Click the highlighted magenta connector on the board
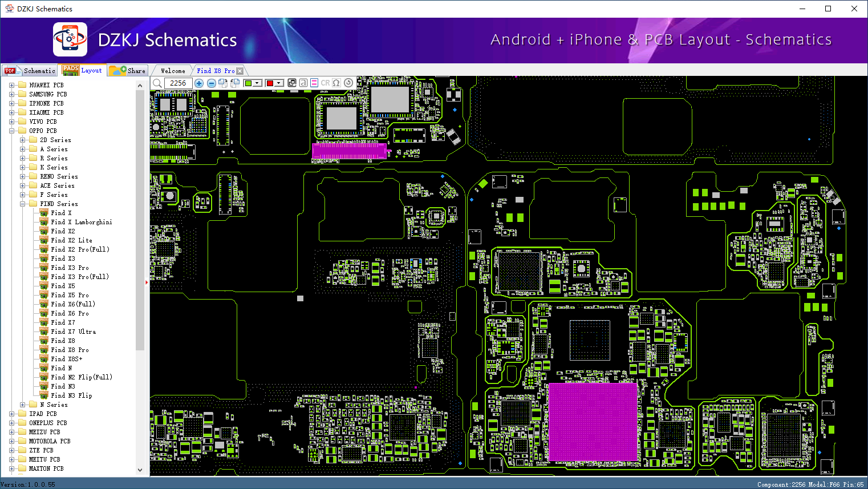The height and width of the screenshot is (489, 868). [x=349, y=151]
